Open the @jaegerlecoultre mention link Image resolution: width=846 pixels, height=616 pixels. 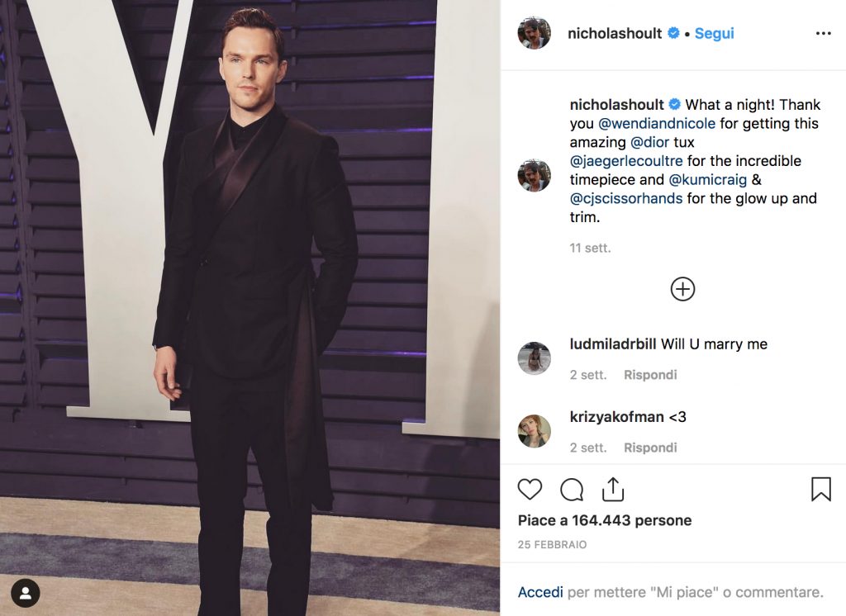click(627, 161)
